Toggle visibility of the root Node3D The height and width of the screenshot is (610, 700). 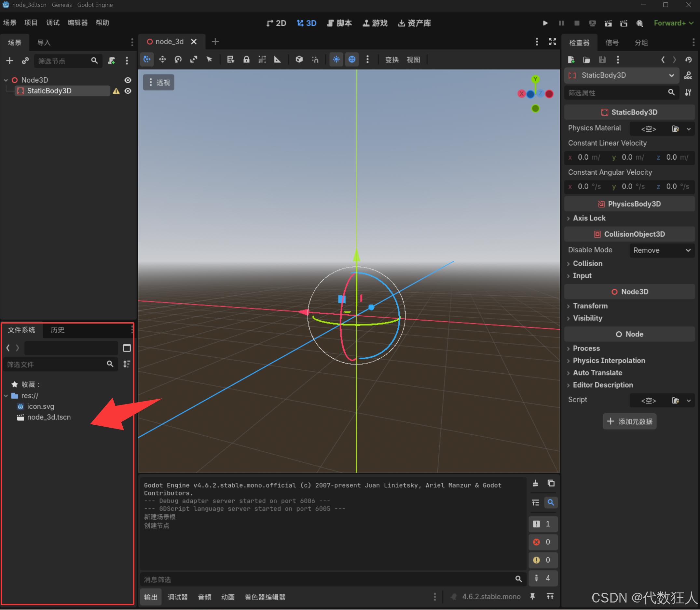[x=128, y=80]
